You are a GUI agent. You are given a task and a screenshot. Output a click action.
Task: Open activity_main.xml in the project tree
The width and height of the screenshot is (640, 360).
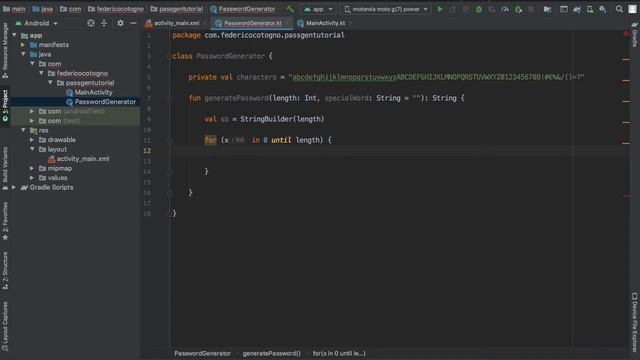pos(82,159)
